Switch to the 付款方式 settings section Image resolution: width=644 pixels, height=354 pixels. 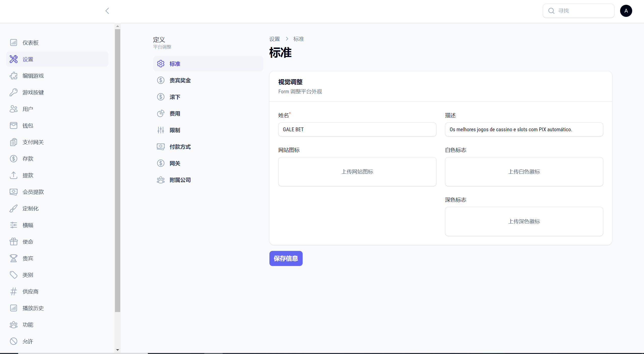180,147
